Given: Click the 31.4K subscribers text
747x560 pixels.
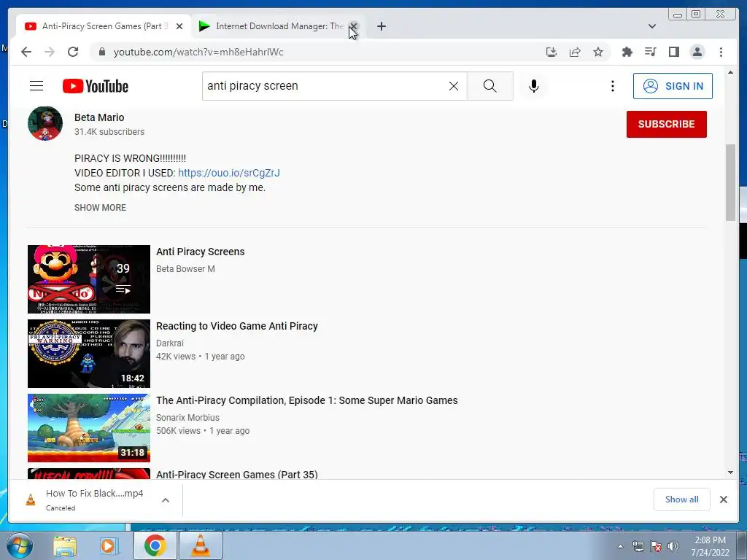Looking at the screenshot, I should [x=109, y=132].
